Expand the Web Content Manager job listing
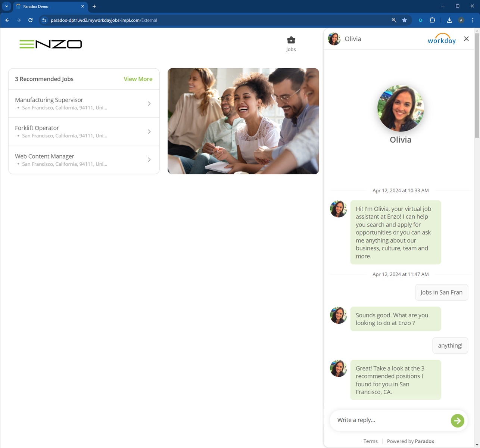 coord(149,160)
